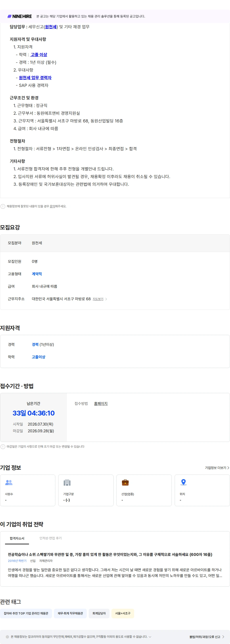
Task: Click the 모집분야 value 원천세
Action: point(37,243)
